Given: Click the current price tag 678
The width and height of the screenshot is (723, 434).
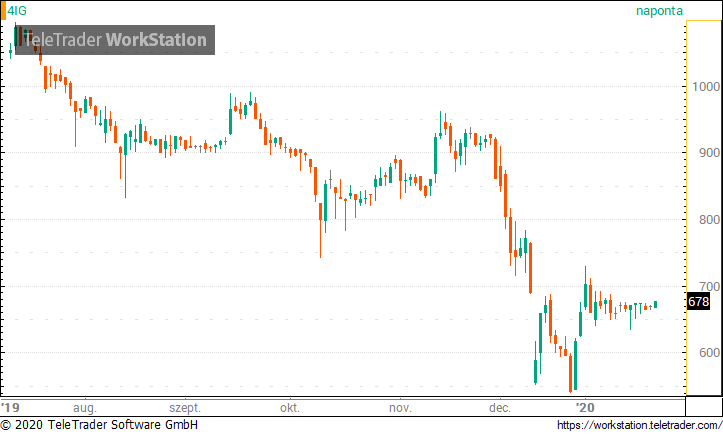Looking at the screenshot, I should (698, 302).
